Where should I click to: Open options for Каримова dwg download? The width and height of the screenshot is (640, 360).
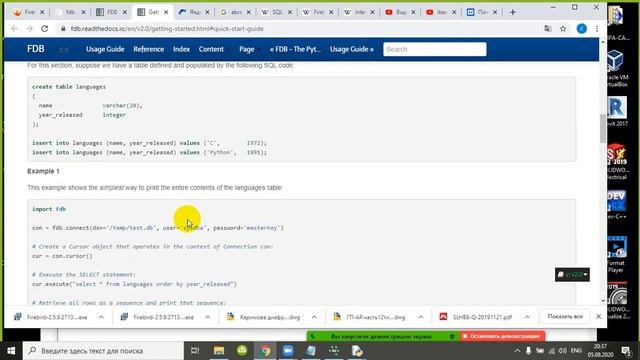point(314,317)
